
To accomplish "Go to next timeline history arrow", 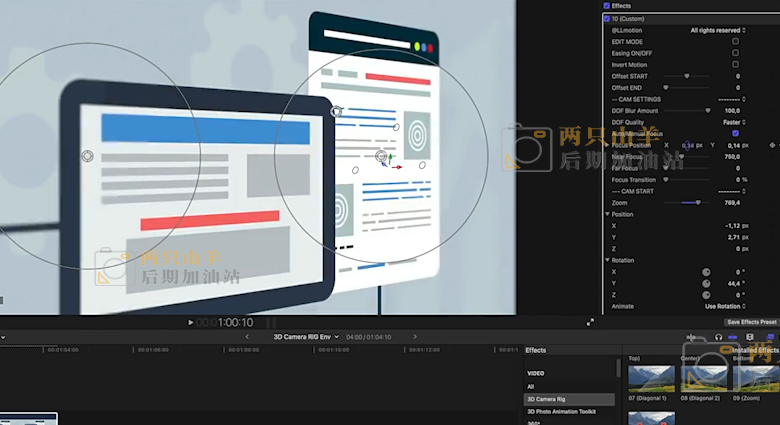I will pos(415,337).
